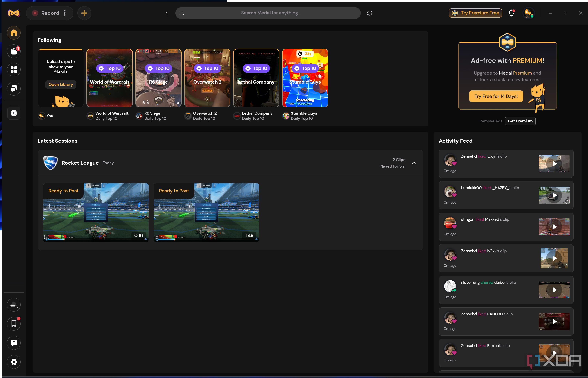Click the Overwatch 2 channel avatar
The image size is (588, 378).
point(188,116)
